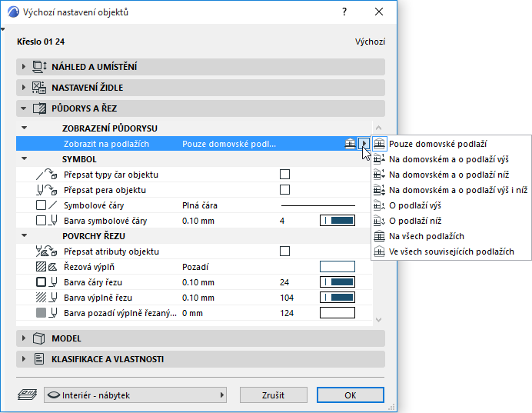
Task: Click the story icon in Zobrazit na podlažích row
Action: [x=350, y=144]
